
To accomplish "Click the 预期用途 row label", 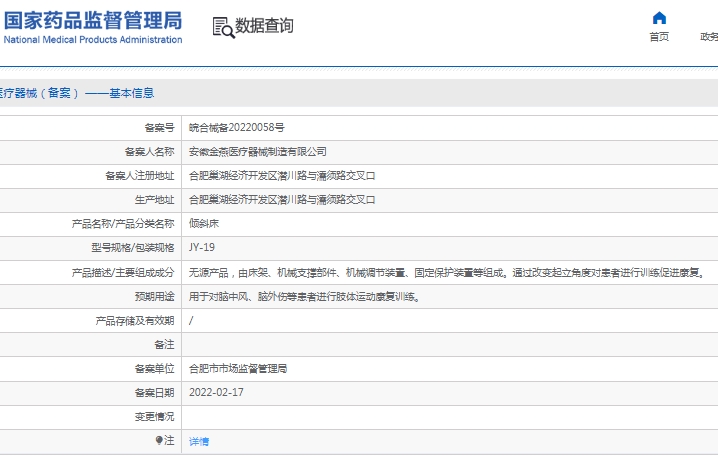I will (154, 297).
